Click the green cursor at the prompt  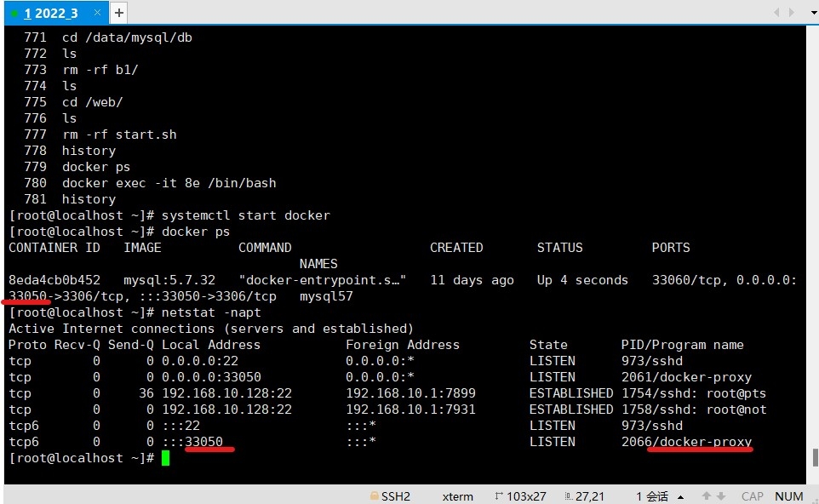tap(165, 458)
